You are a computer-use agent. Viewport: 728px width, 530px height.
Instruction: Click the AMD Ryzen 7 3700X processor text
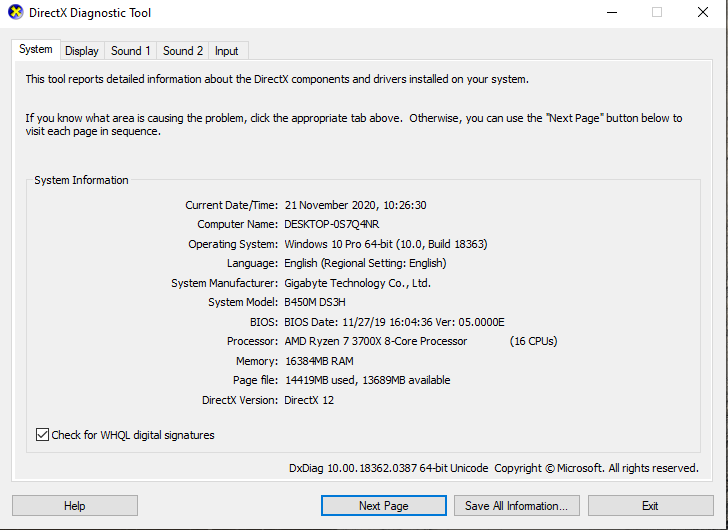pos(376,341)
